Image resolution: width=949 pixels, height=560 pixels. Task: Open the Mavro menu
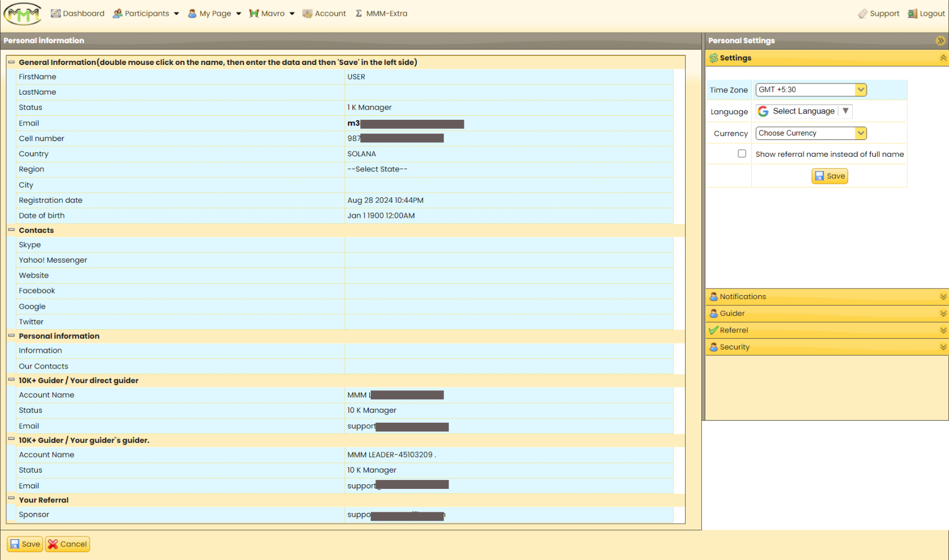(272, 13)
